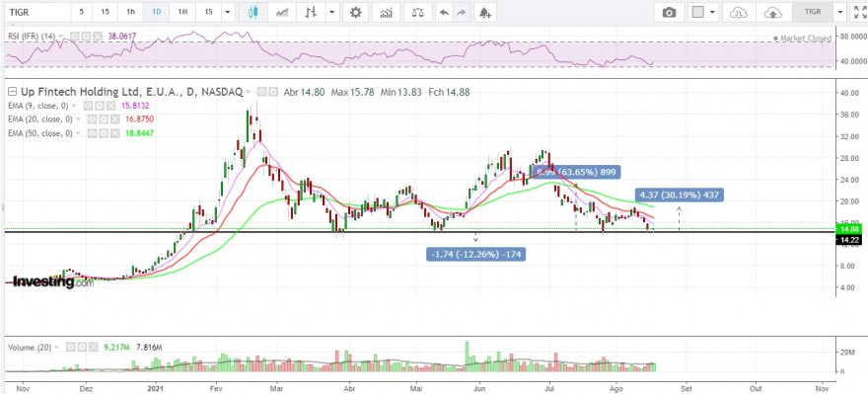The height and width of the screenshot is (394, 868).
Task: Remove the RSI indicator
Action: pos(97,37)
